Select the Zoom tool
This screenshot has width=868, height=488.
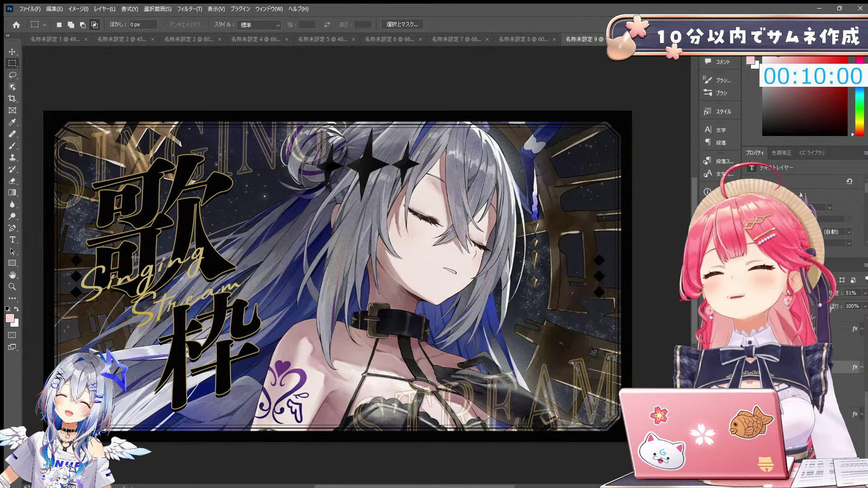(x=12, y=286)
